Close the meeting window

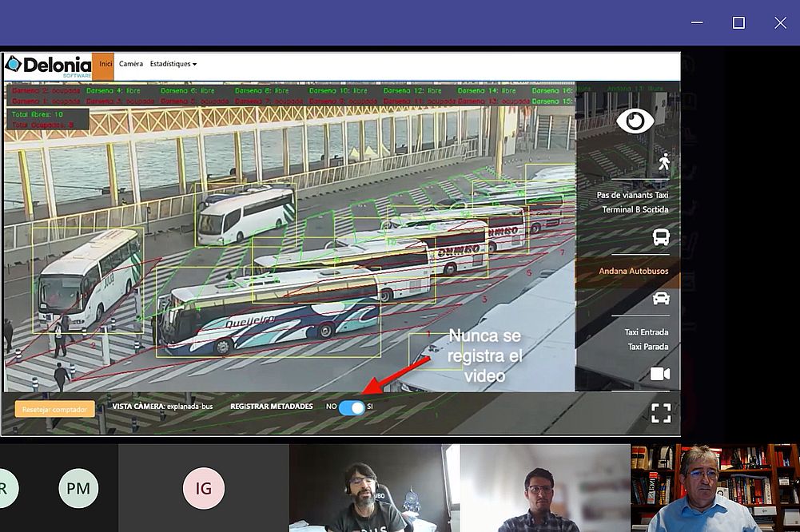click(x=780, y=22)
